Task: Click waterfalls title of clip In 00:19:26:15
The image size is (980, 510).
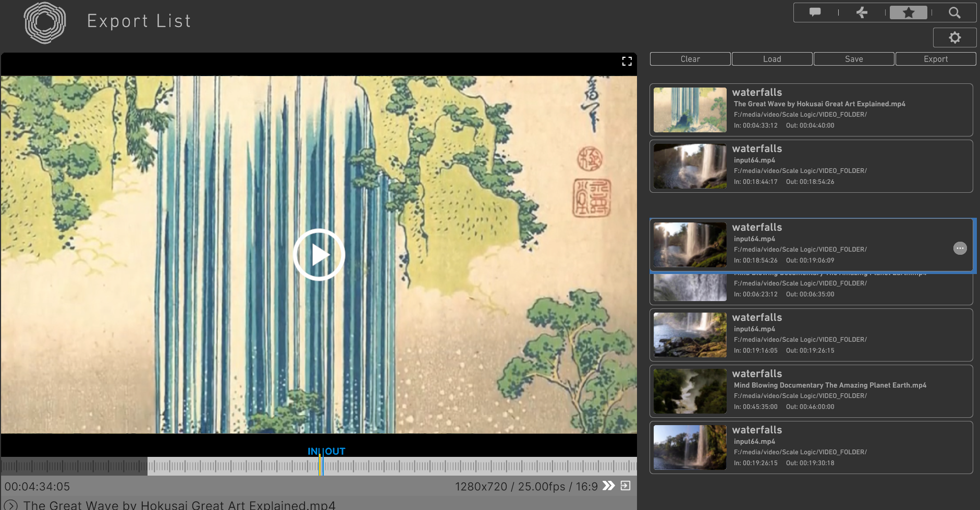Action: (x=757, y=430)
